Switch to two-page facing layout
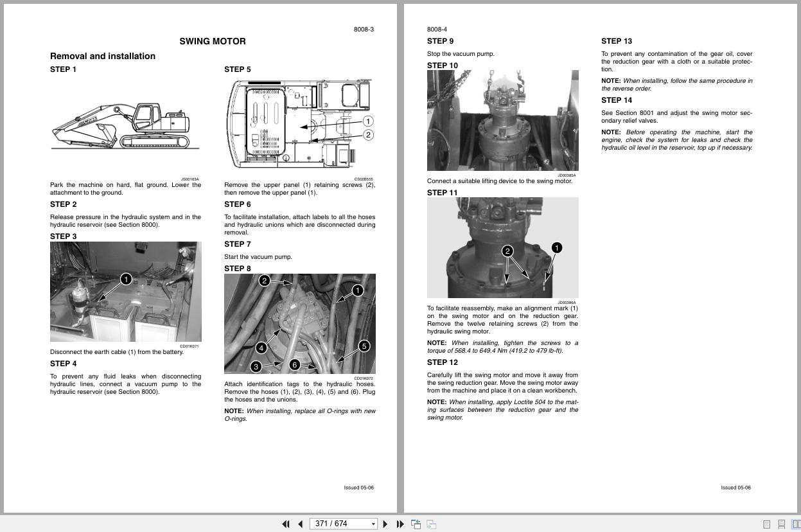 coord(796,524)
